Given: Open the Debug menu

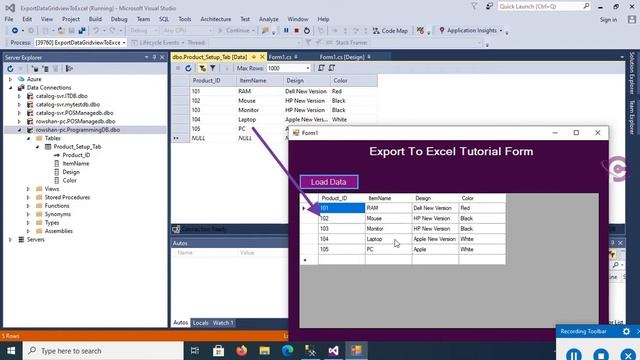Looking at the screenshot, I should (119, 19).
